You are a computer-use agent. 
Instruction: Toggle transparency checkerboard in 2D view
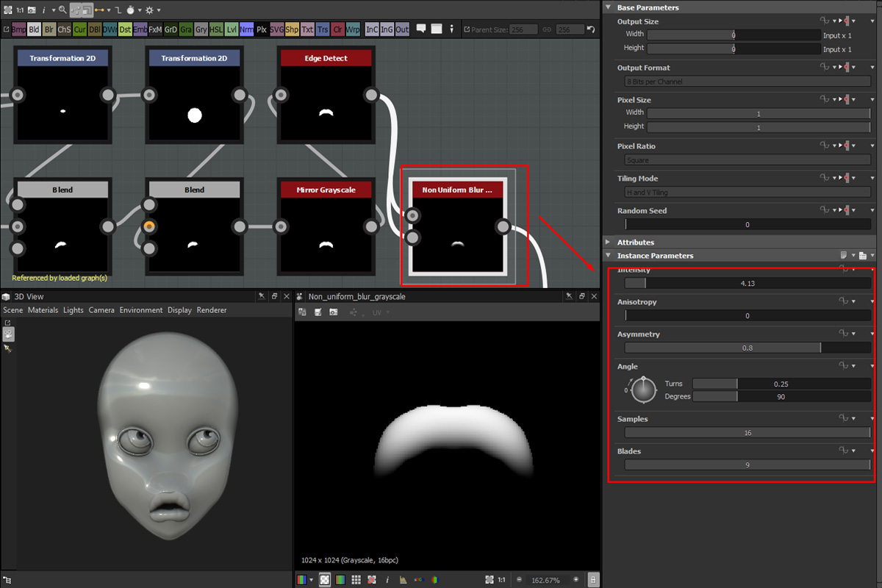[x=324, y=580]
